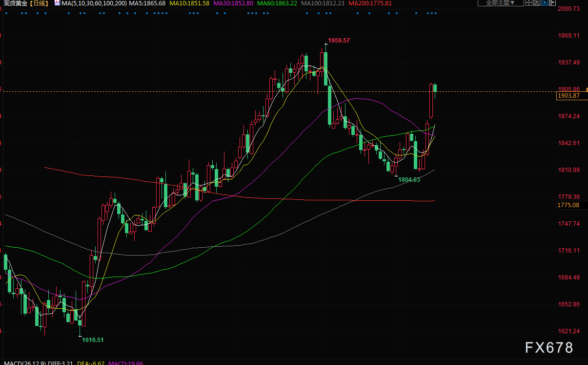The height and width of the screenshot is (365, 588).
Task: Click the crosshair cursor icon in top toolbar
Action: tap(529, 3)
